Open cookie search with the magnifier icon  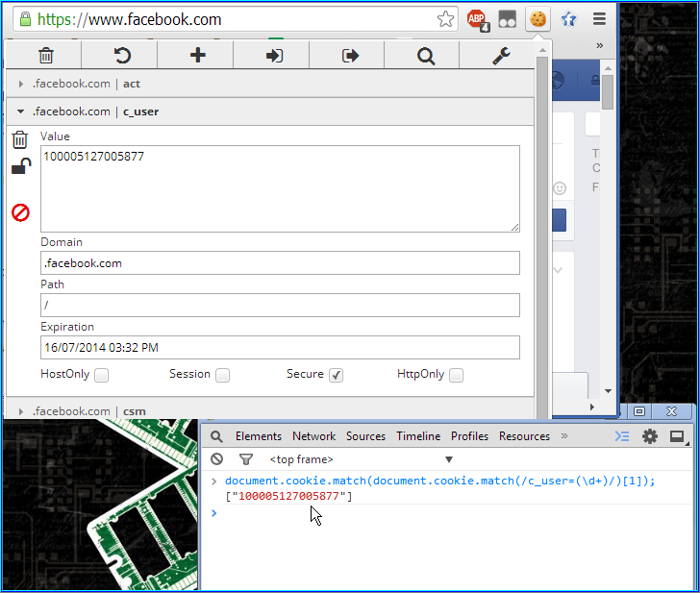point(426,56)
